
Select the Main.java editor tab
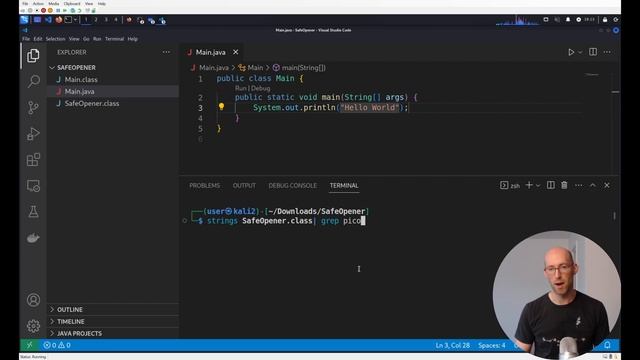[210, 52]
